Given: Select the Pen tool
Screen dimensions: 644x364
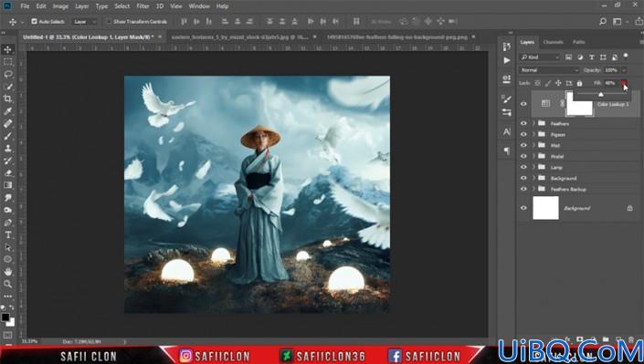Looking at the screenshot, I should click(8, 223).
